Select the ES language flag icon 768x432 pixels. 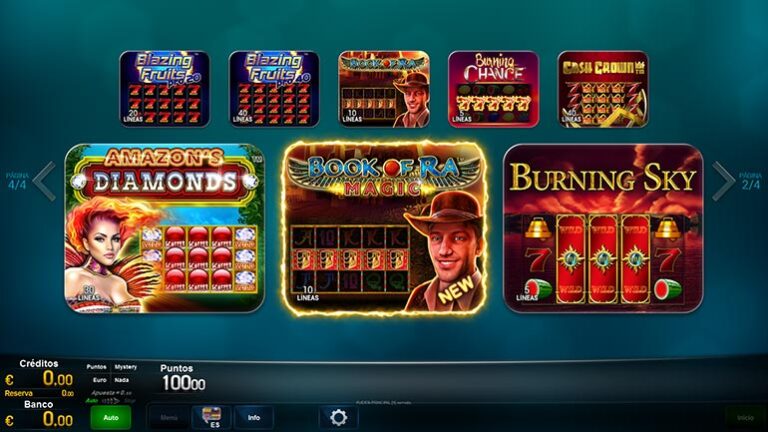coord(212,417)
